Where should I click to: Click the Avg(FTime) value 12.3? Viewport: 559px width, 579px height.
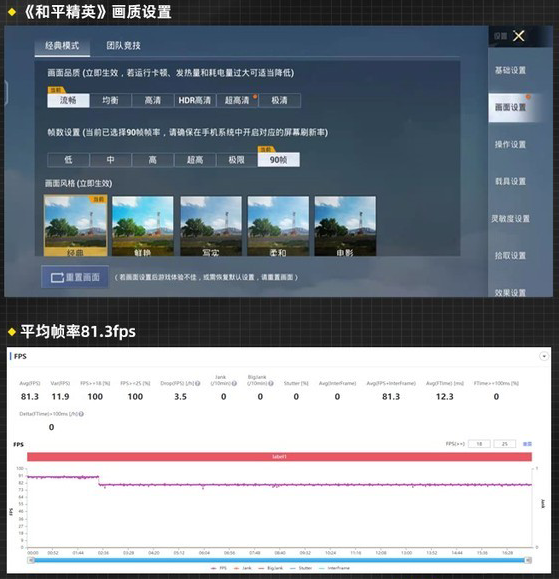[445, 397]
